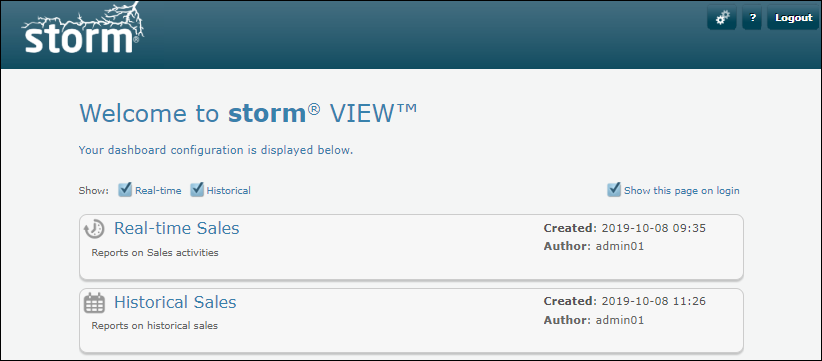This screenshot has width=822, height=361.
Task: Toggle the Real-time checkbox
Action: coord(125,190)
